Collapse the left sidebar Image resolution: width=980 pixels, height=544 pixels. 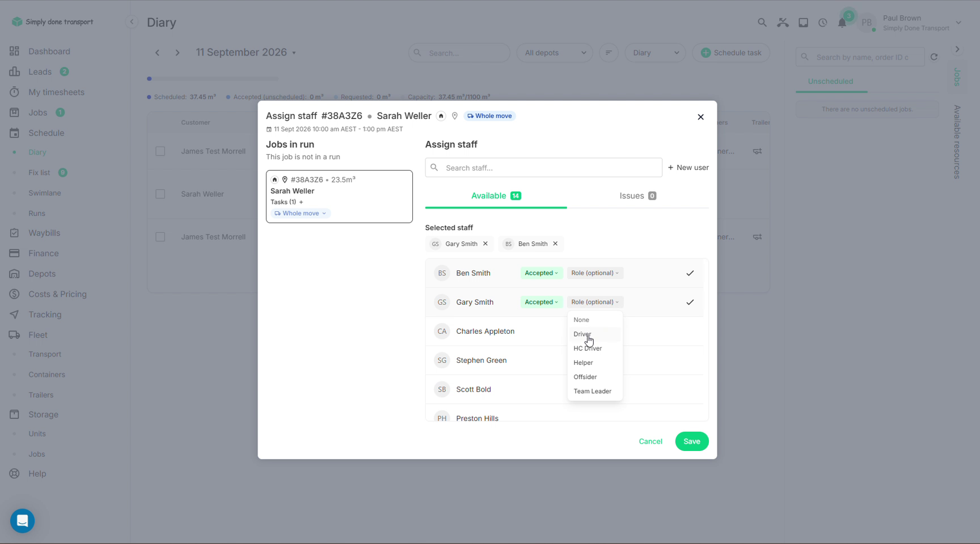(132, 22)
